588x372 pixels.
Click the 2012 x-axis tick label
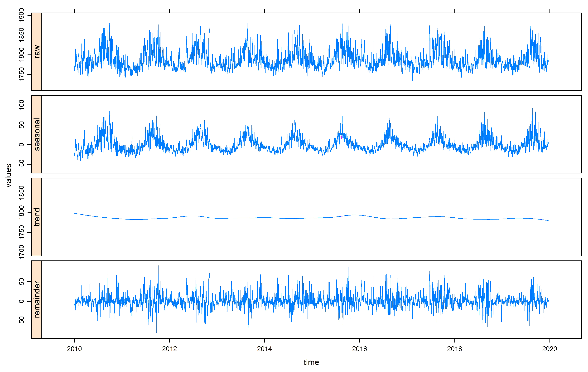pos(169,349)
